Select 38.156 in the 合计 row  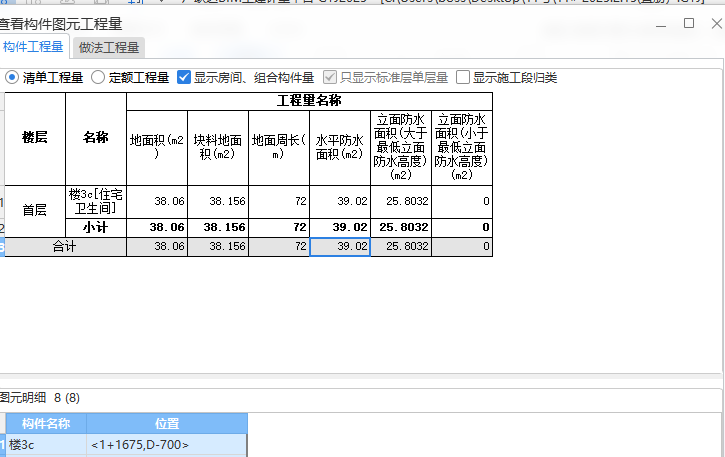pyautogui.click(x=218, y=247)
